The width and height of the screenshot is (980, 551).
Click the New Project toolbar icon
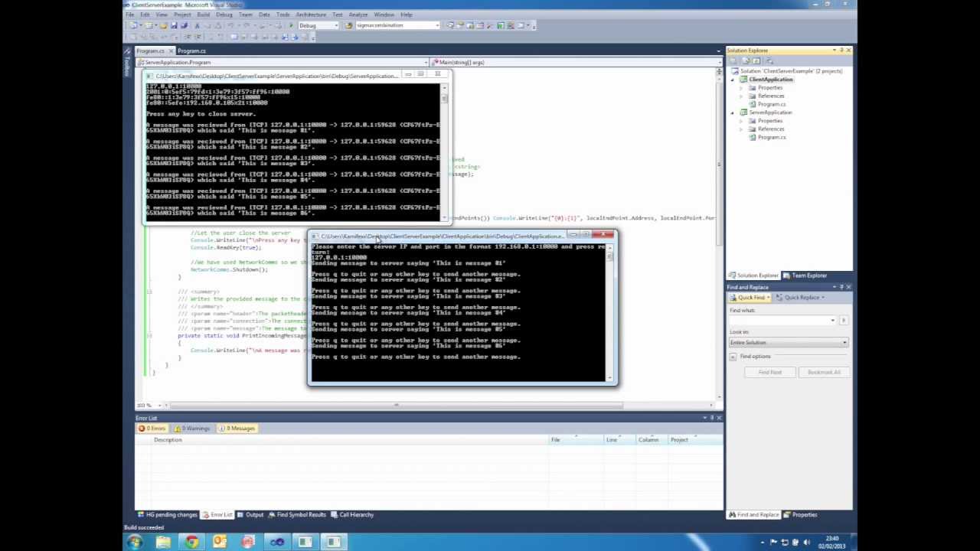click(x=132, y=25)
